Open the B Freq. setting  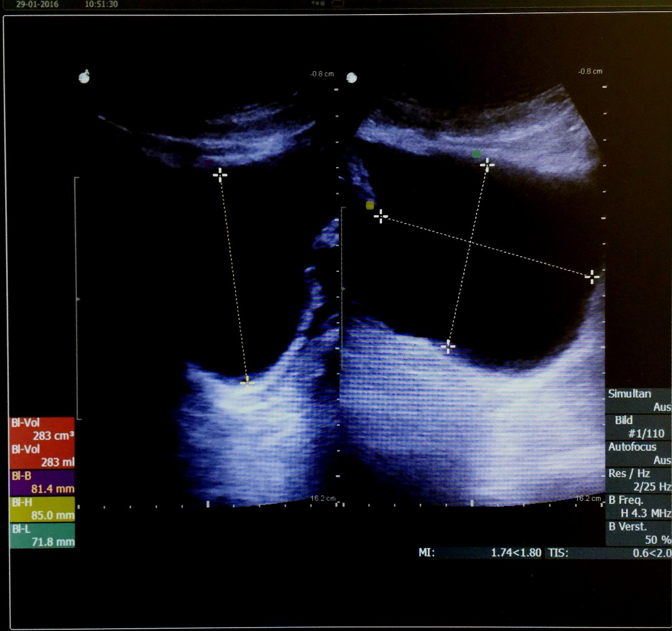(x=638, y=506)
